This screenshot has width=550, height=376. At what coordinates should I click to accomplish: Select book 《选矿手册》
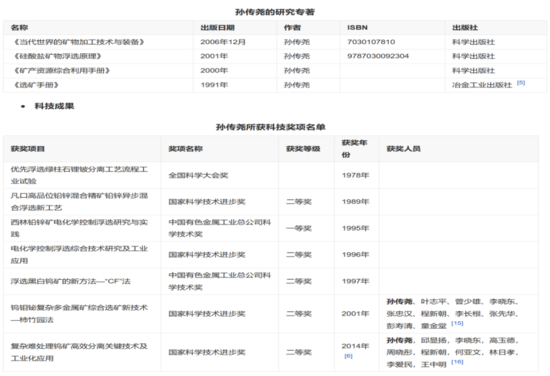pyautogui.click(x=35, y=85)
